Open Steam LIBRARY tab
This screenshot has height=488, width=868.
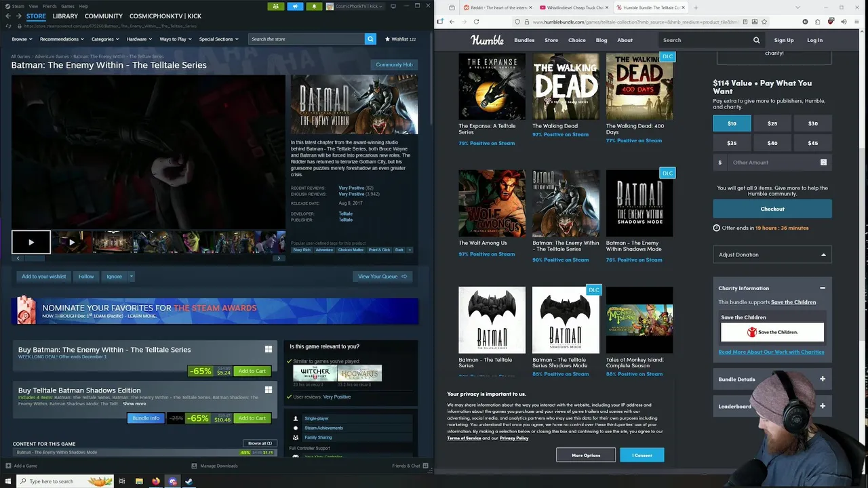coord(65,16)
